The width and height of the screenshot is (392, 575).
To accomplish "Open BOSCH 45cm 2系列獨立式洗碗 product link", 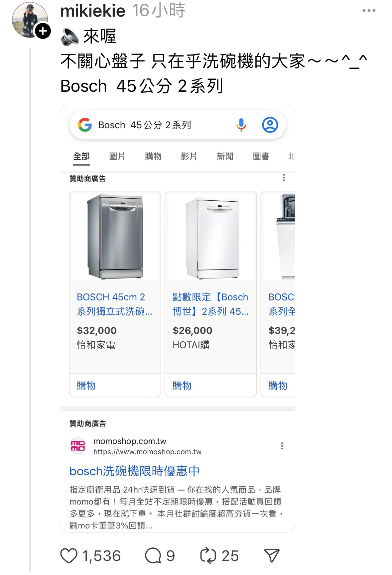I will [x=114, y=304].
